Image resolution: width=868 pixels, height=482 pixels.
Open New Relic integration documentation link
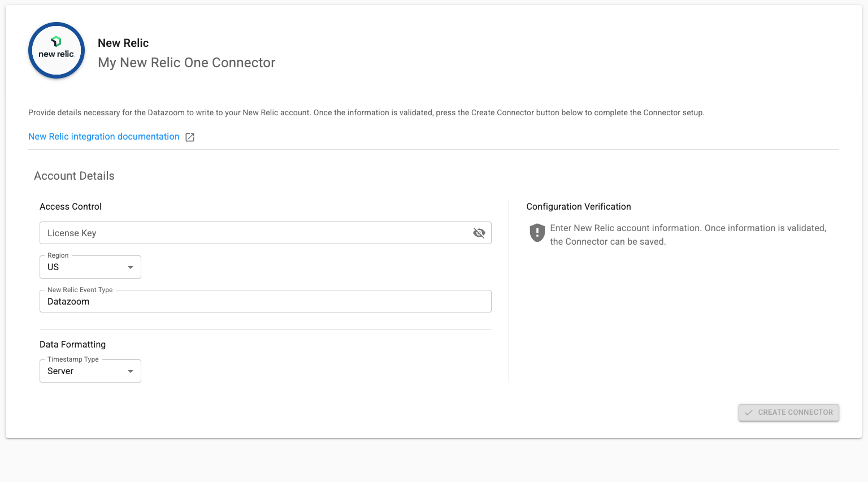pyautogui.click(x=104, y=137)
